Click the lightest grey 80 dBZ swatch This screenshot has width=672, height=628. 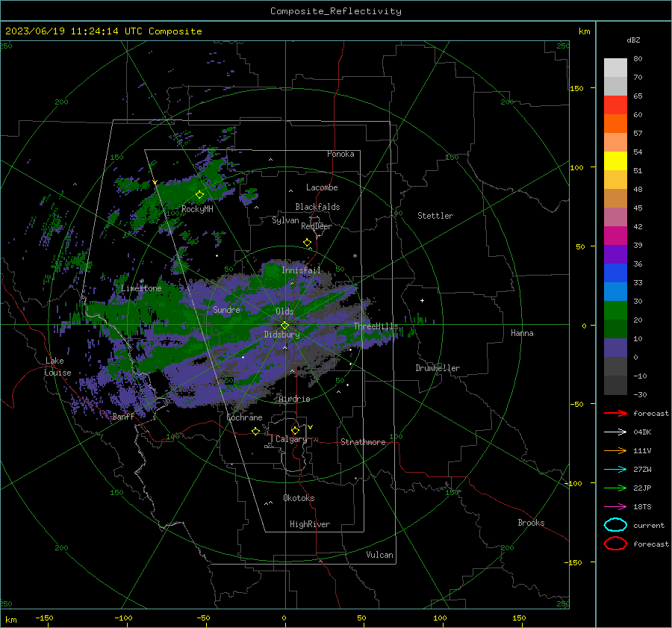(615, 67)
